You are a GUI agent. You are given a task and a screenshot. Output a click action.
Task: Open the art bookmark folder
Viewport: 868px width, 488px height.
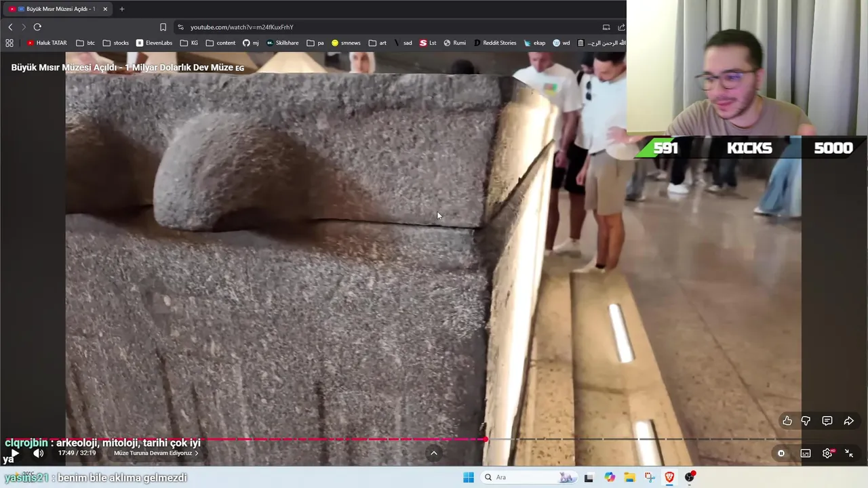[378, 43]
